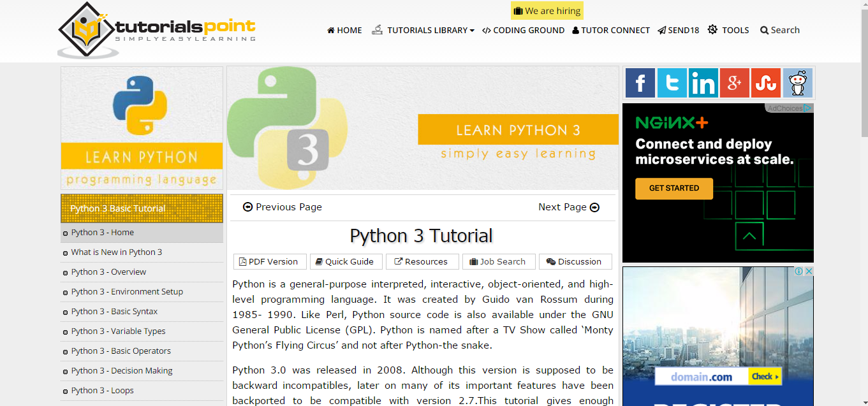
Task: Click the Google Plus share icon
Action: (x=734, y=83)
